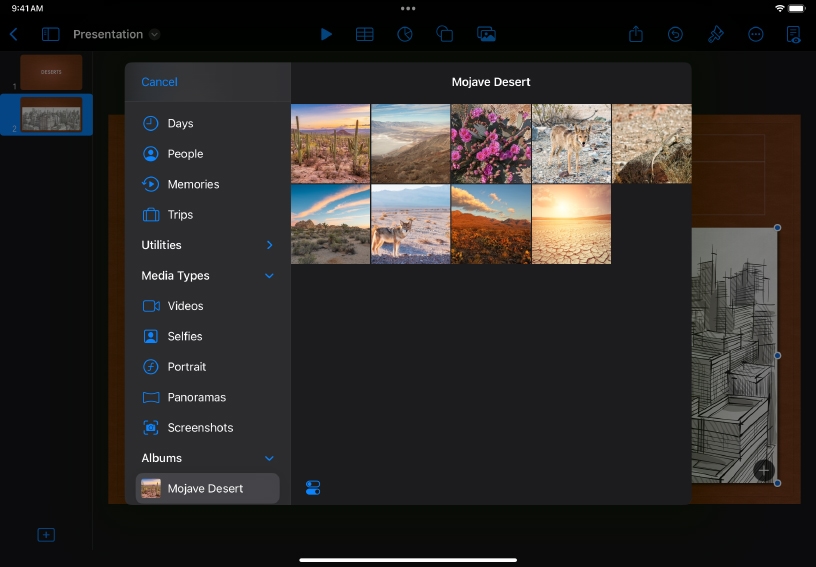Open the more options ellipsis icon
This screenshot has width=816, height=567.
click(x=756, y=34)
